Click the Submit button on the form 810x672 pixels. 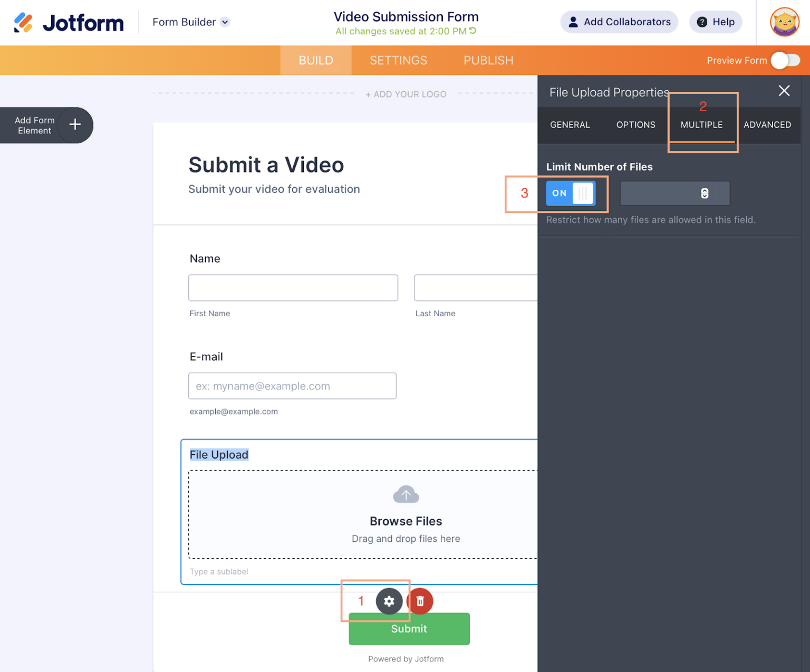[x=409, y=628]
